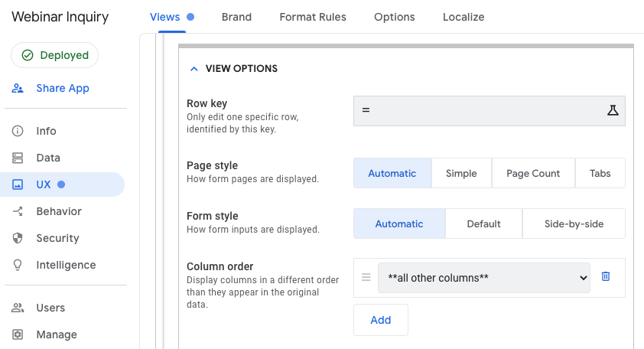
Task: Choose Page Count page style
Action: tap(533, 173)
